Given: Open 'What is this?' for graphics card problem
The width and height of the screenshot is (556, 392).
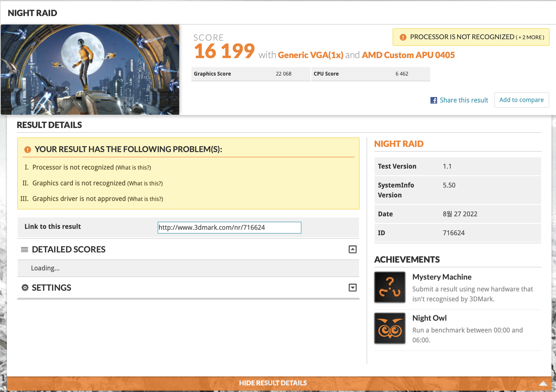Looking at the screenshot, I should [145, 183].
